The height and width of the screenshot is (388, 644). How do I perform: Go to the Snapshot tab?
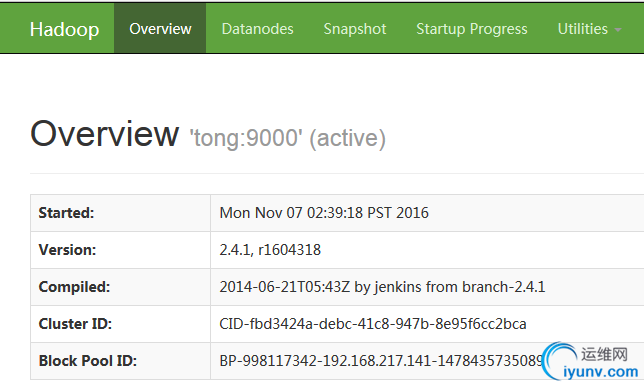click(x=355, y=29)
